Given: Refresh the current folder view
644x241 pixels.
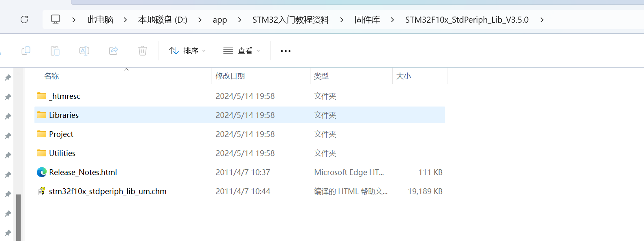Looking at the screenshot, I should pyautogui.click(x=24, y=19).
